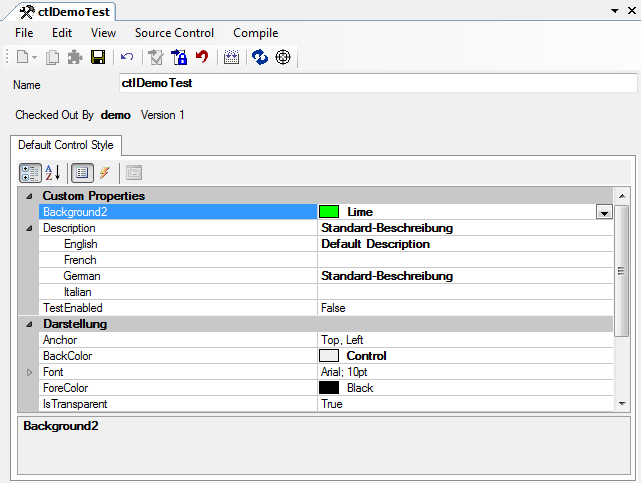Click the red undo checkout arrow icon
The image size is (641, 483).
pyautogui.click(x=203, y=58)
